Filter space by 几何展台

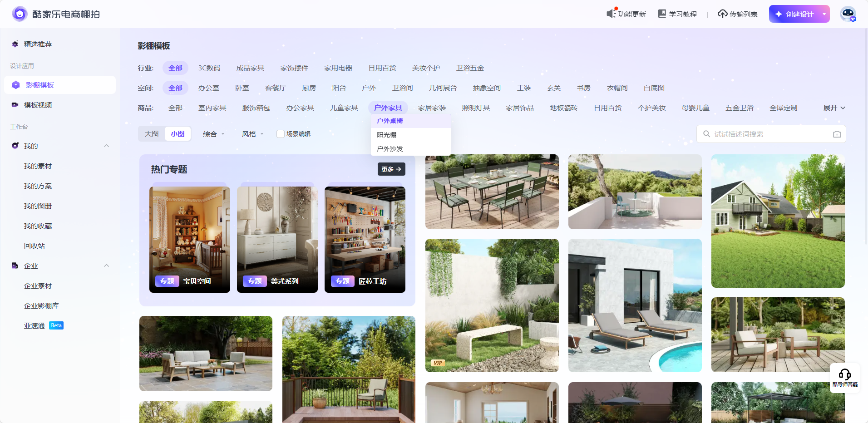pyautogui.click(x=443, y=88)
